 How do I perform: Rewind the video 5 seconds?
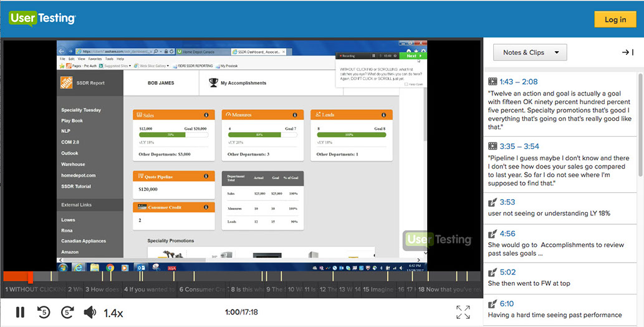tap(44, 312)
